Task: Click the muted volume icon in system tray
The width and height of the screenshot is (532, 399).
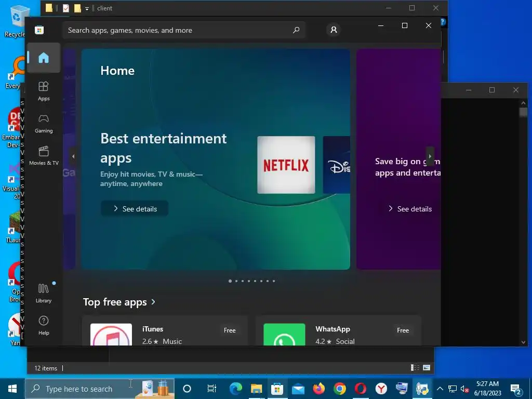Action: (464, 389)
